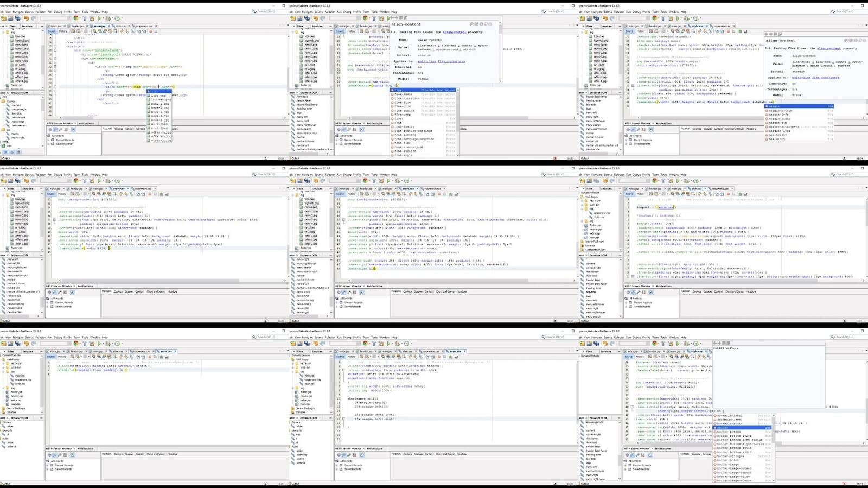Switch to History view in the @keyframes editor

352,357
